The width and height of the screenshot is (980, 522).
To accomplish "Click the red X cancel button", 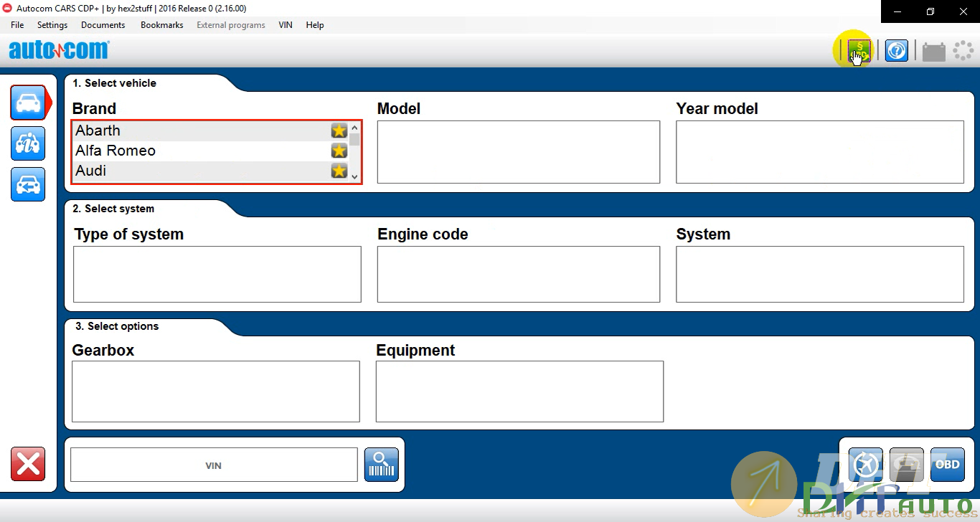I will 28,464.
